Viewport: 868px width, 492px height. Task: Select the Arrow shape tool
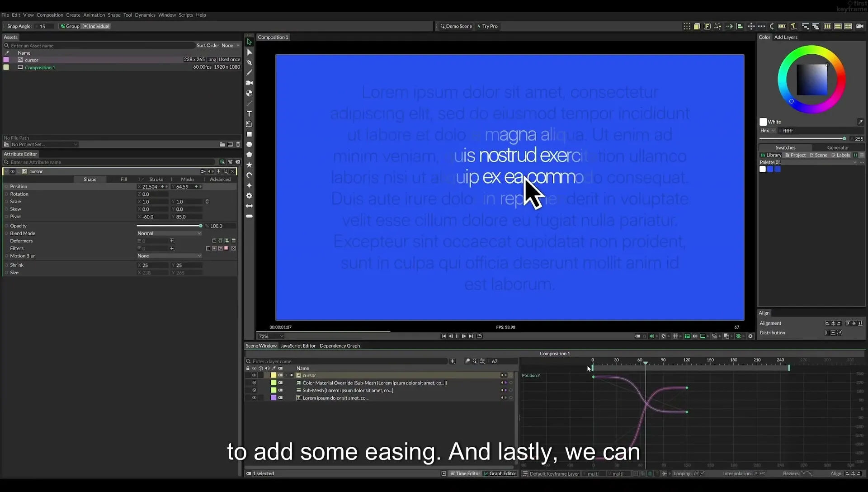tap(249, 206)
